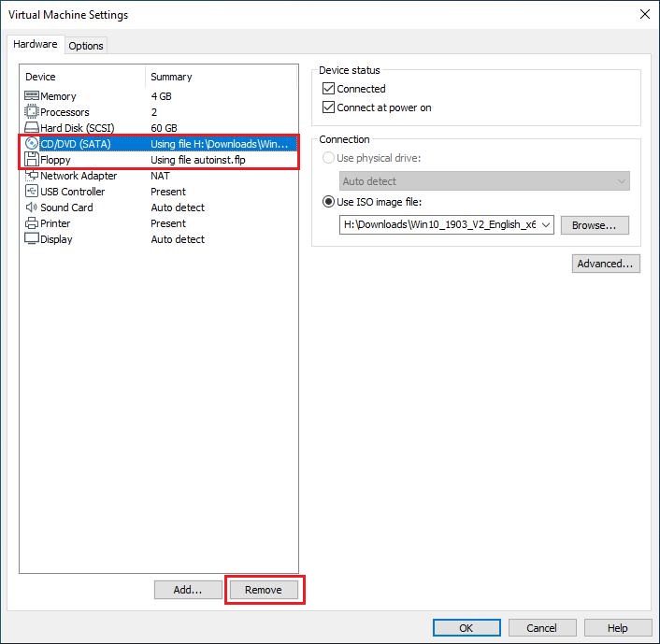Click the Browse... button
The height and width of the screenshot is (644, 660).
595,225
